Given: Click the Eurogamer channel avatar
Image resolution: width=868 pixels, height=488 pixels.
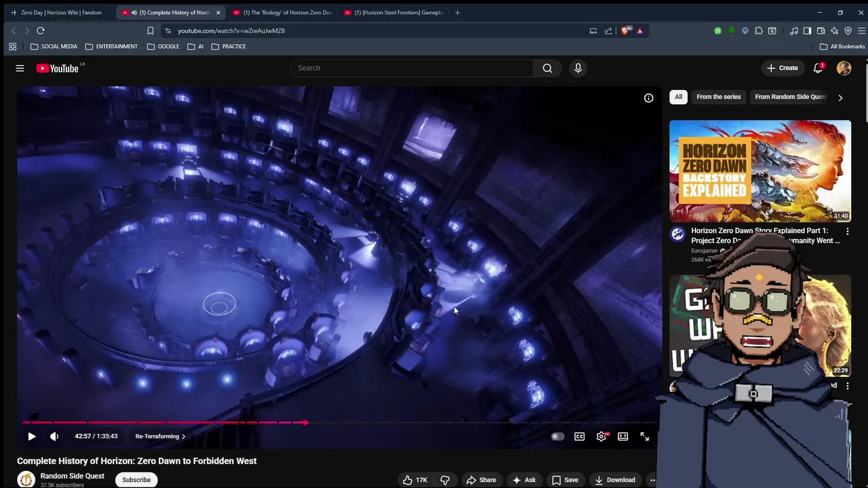Looking at the screenshot, I should (677, 235).
